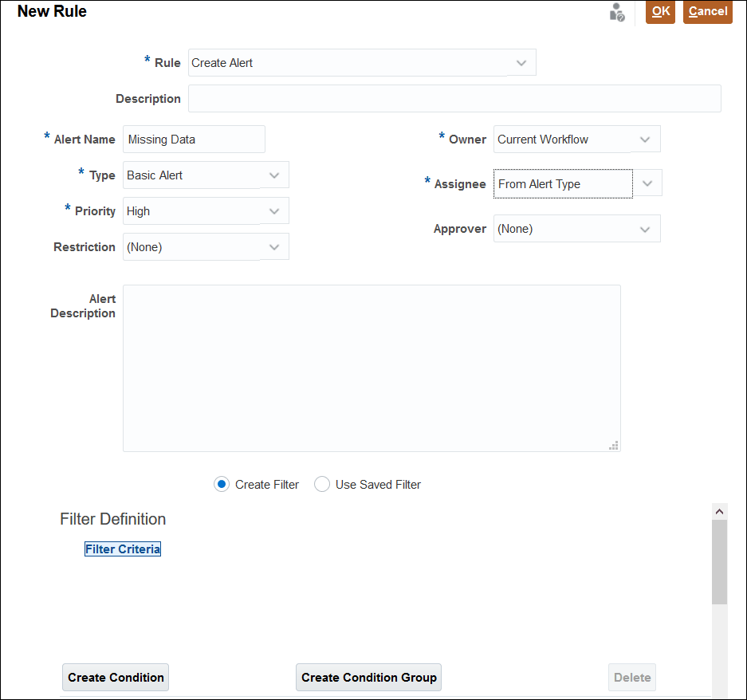Viewport: 747px width, 700px height.
Task: Click the Alert Name input field
Action: click(194, 140)
